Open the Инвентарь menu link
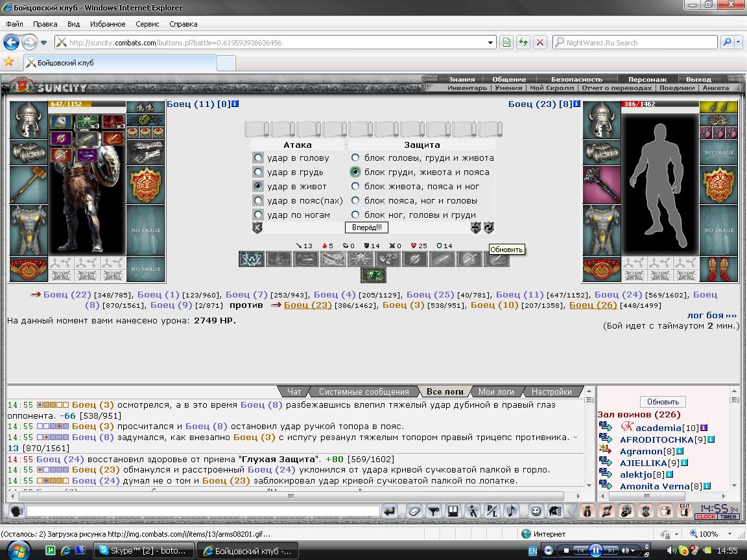This screenshot has height=560, width=747. pos(467,87)
